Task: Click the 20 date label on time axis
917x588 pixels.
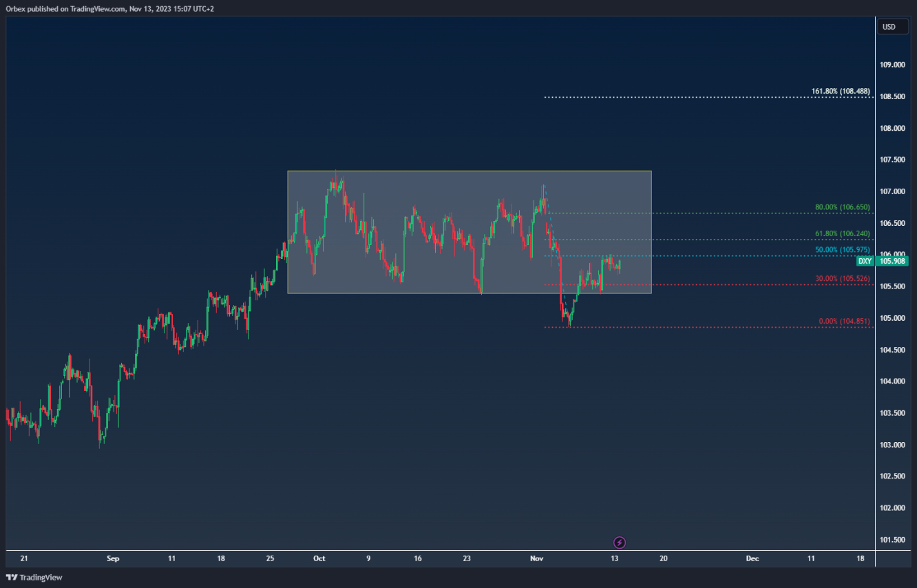Action: (x=664, y=558)
